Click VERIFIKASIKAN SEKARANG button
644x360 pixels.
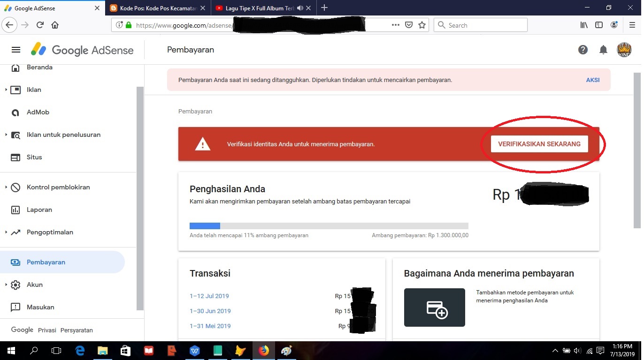539,144
